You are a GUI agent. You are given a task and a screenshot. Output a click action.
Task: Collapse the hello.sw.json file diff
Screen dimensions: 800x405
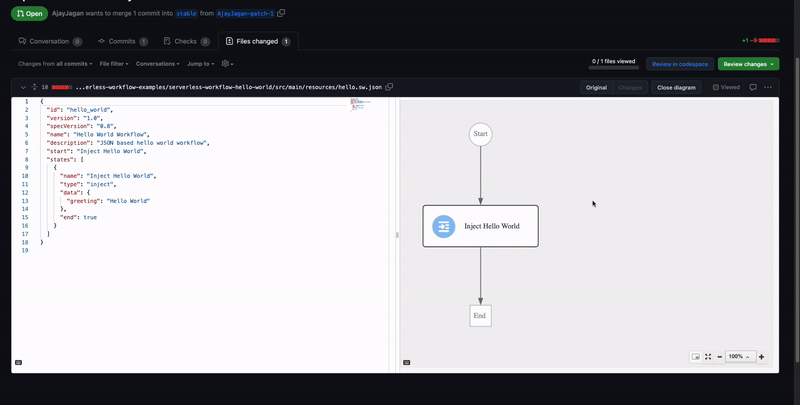[23, 87]
